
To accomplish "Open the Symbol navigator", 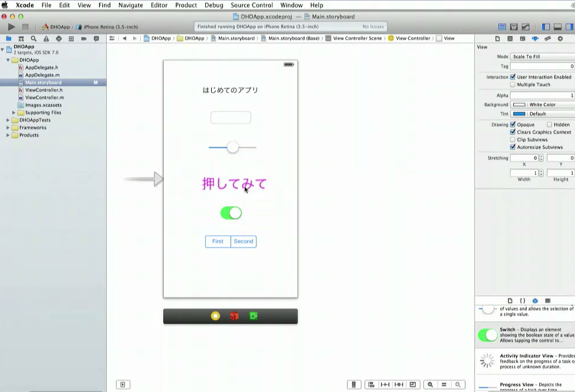I will click(x=22, y=39).
